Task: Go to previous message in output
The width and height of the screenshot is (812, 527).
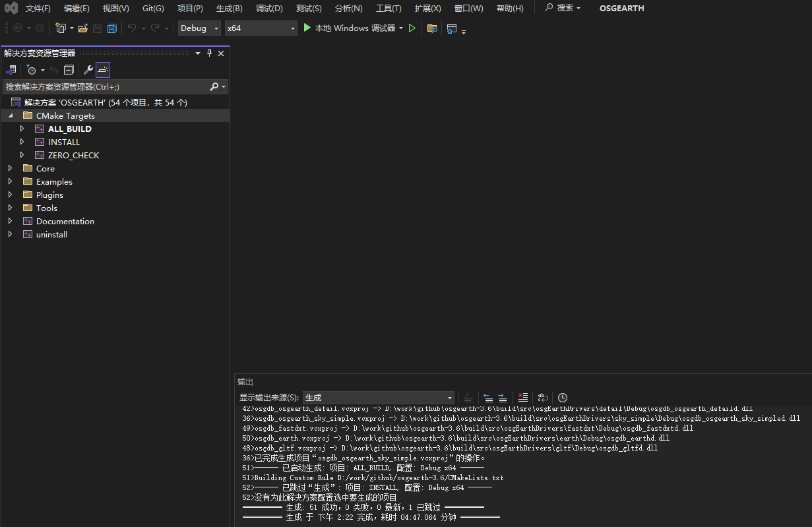Action: coord(488,398)
